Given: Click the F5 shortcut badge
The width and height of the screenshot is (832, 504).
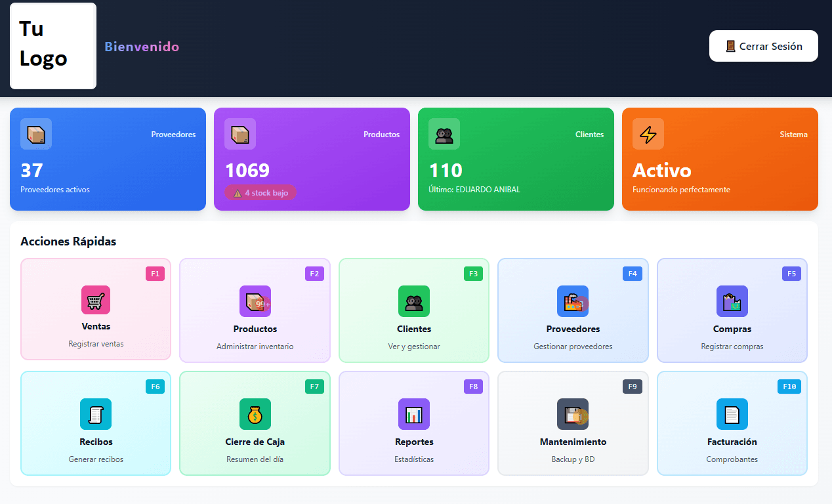Looking at the screenshot, I should (791, 274).
